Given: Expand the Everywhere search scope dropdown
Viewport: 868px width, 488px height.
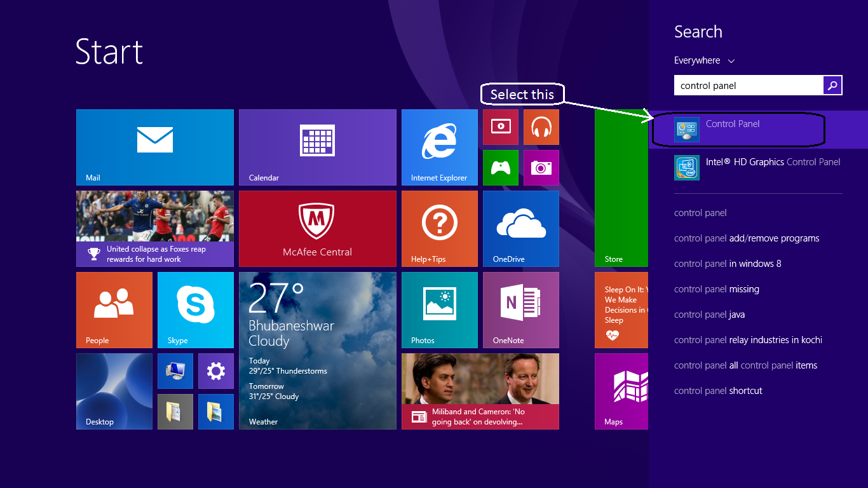Looking at the screenshot, I should [x=704, y=60].
